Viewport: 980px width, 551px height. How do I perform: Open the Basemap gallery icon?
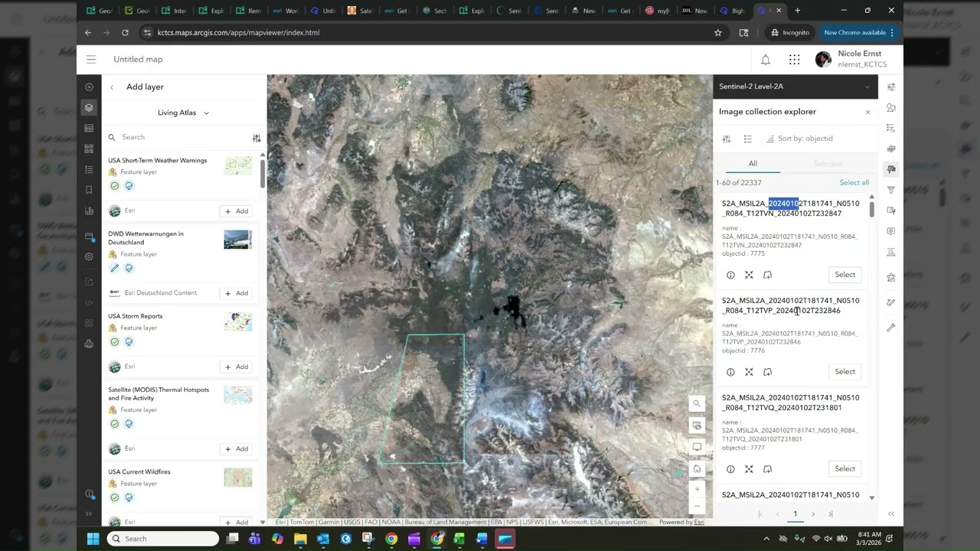point(89,149)
